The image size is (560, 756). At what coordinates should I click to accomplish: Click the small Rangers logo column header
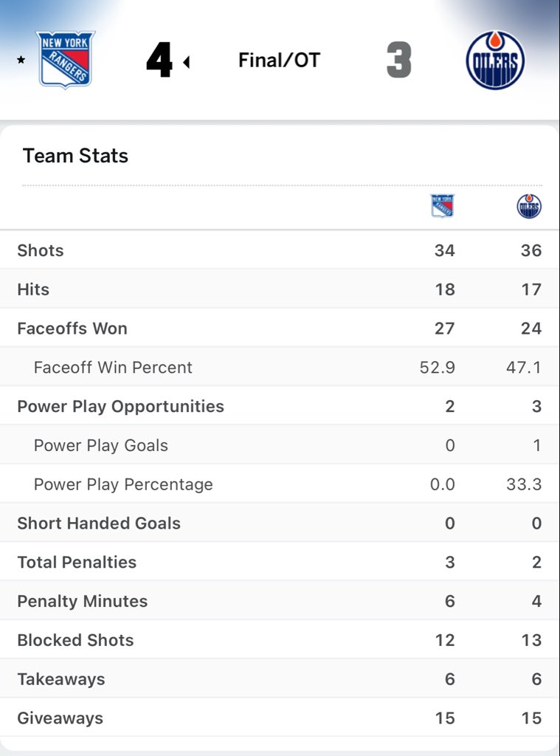click(x=443, y=206)
